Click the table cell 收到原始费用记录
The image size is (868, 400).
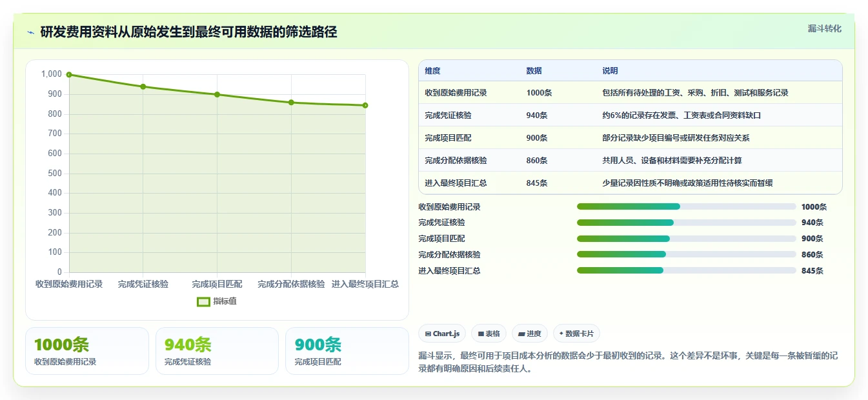(x=456, y=93)
